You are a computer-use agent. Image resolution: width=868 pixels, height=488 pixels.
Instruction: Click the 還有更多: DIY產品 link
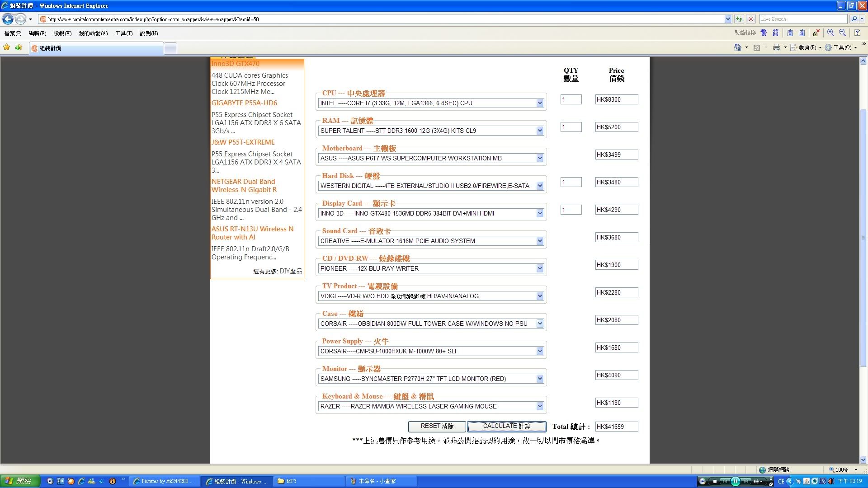(x=278, y=271)
